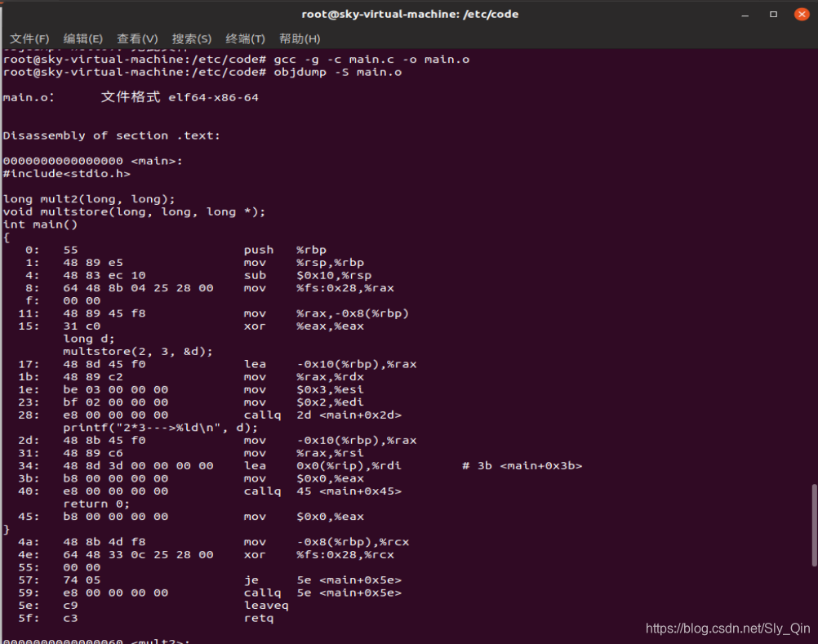Click the 'mov %rsp,%rbp' instruction

coord(304,262)
